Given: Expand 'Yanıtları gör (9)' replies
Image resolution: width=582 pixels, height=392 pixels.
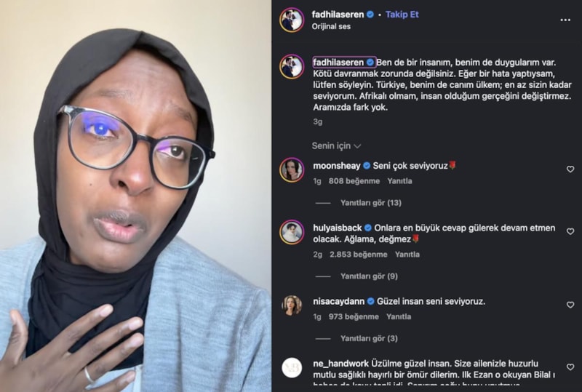Looking at the screenshot, I should (369, 276).
